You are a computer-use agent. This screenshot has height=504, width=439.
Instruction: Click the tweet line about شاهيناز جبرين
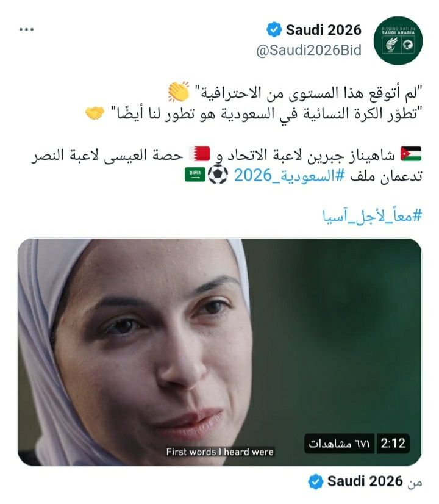tap(226, 155)
